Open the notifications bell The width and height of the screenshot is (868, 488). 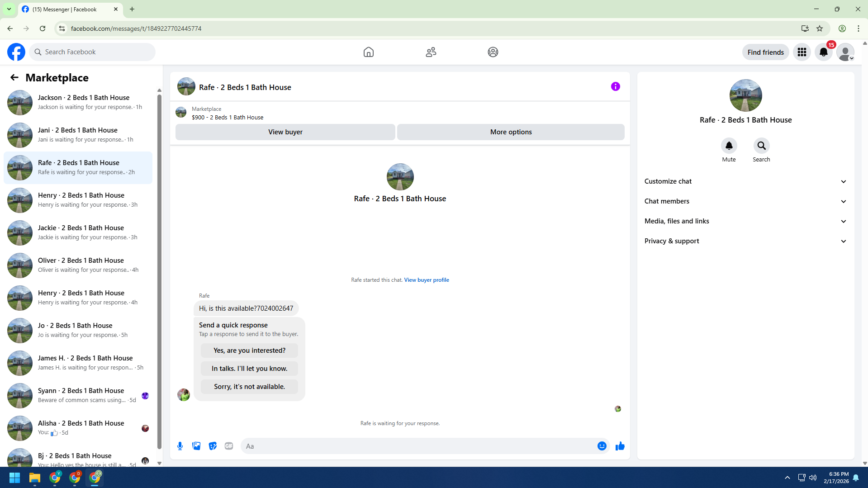pyautogui.click(x=824, y=52)
